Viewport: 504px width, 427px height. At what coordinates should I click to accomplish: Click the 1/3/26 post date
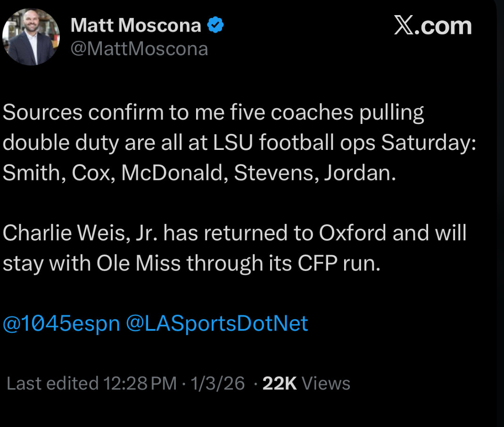pos(217,383)
